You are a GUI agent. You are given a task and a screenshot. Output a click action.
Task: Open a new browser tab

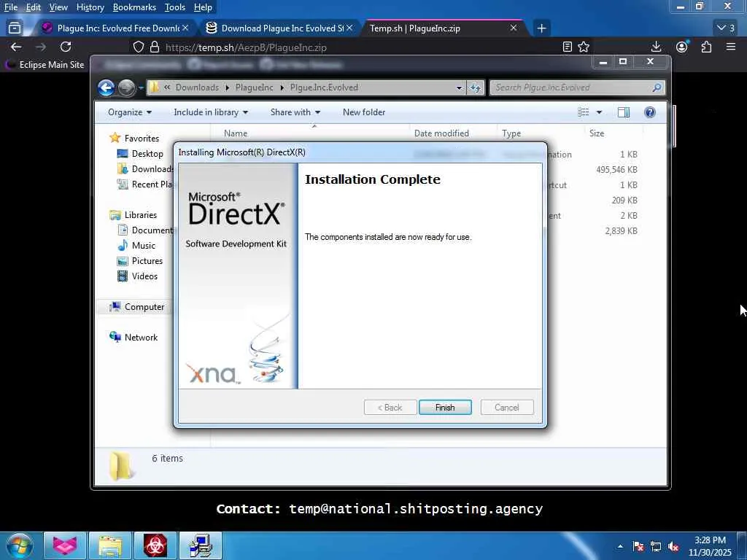click(x=541, y=28)
